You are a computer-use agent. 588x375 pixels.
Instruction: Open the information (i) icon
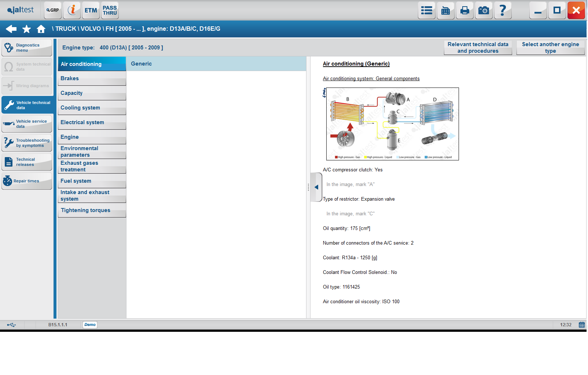(x=72, y=10)
